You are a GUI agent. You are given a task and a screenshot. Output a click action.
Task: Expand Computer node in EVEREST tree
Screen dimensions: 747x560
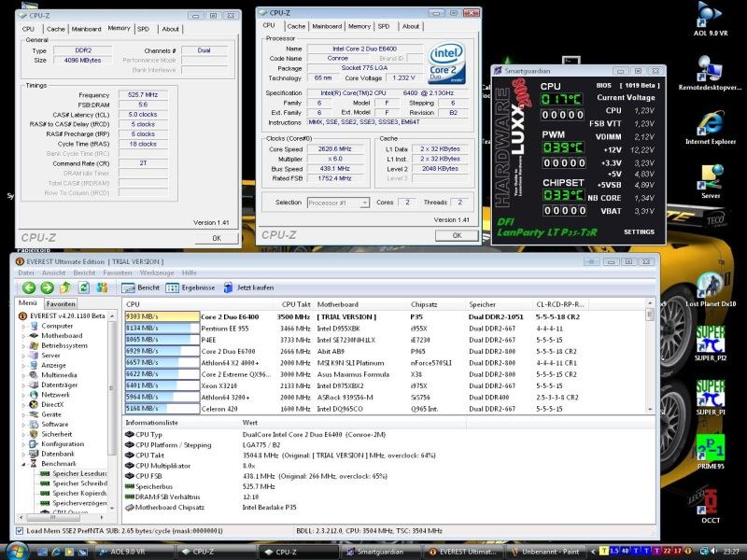pos(23,326)
